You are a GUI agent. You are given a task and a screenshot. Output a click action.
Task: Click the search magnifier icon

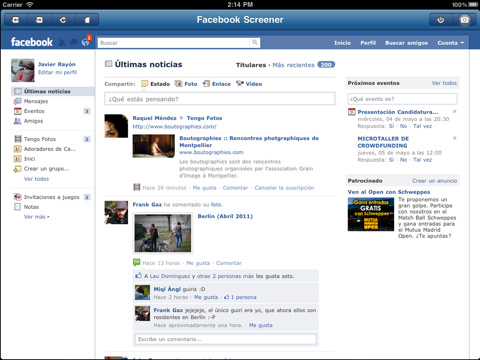tap(255, 42)
